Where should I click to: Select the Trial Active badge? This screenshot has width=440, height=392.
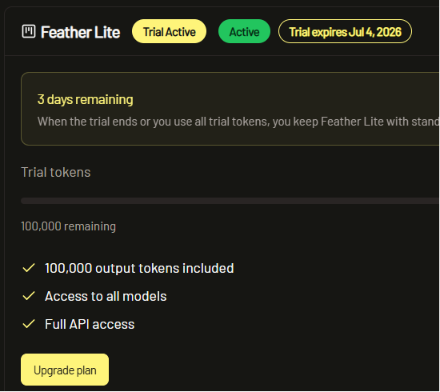coord(169,31)
